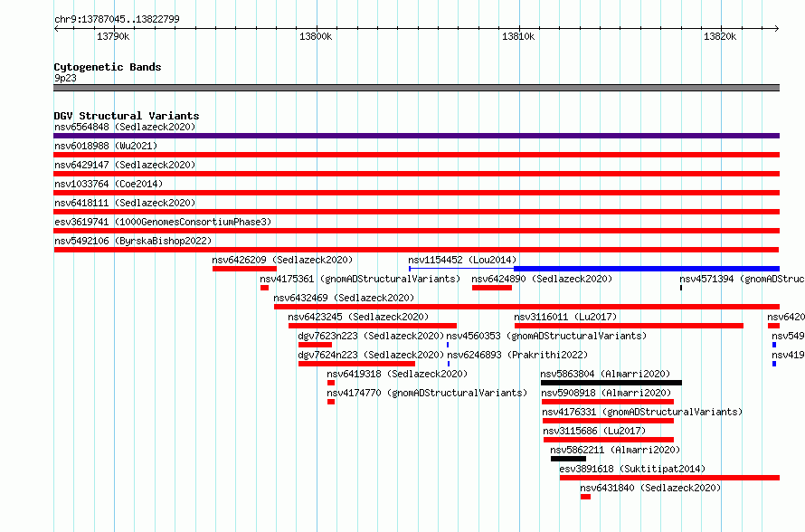Image resolution: width=805 pixels, height=532 pixels.
Task: Click the red bar under nsv6424890
Action: pos(492,288)
